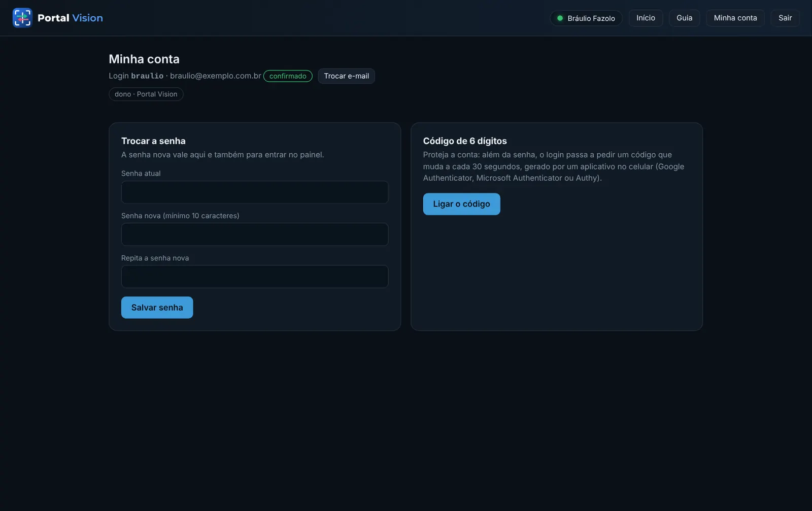Click the confirmado status badge
Viewport: 812px width, 511px height.
pyautogui.click(x=288, y=76)
